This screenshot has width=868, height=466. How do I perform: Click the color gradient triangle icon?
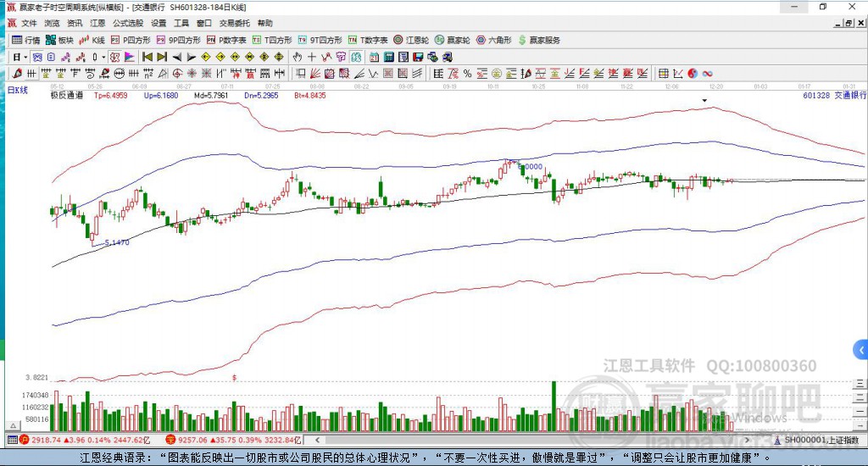(x=129, y=57)
